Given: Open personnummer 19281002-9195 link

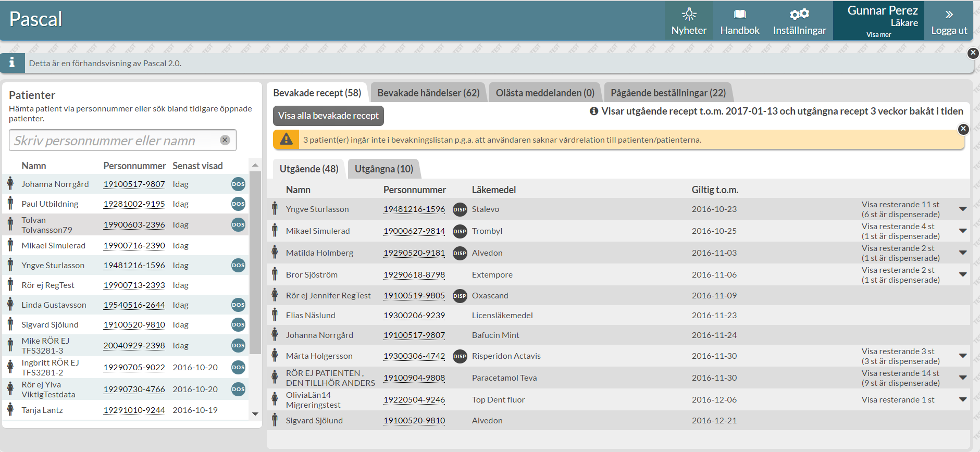Looking at the screenshot, I should pyautogui.click(x=134, y=204).
